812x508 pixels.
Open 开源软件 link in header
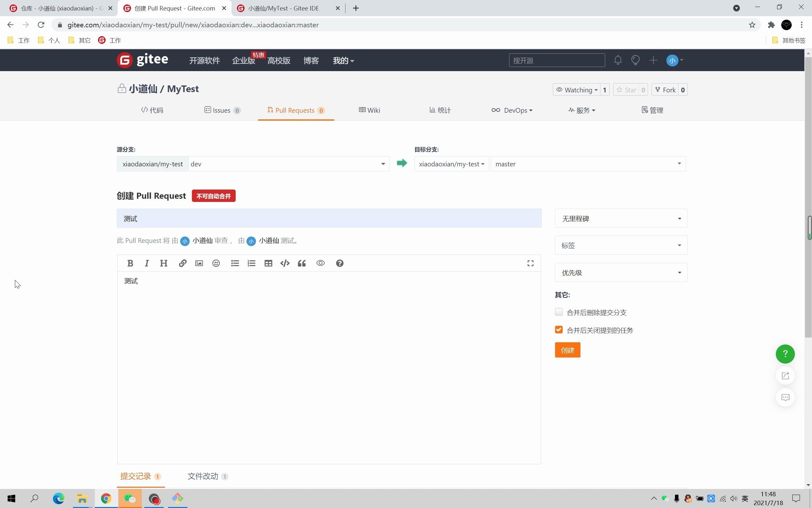(x=204, y=60)
